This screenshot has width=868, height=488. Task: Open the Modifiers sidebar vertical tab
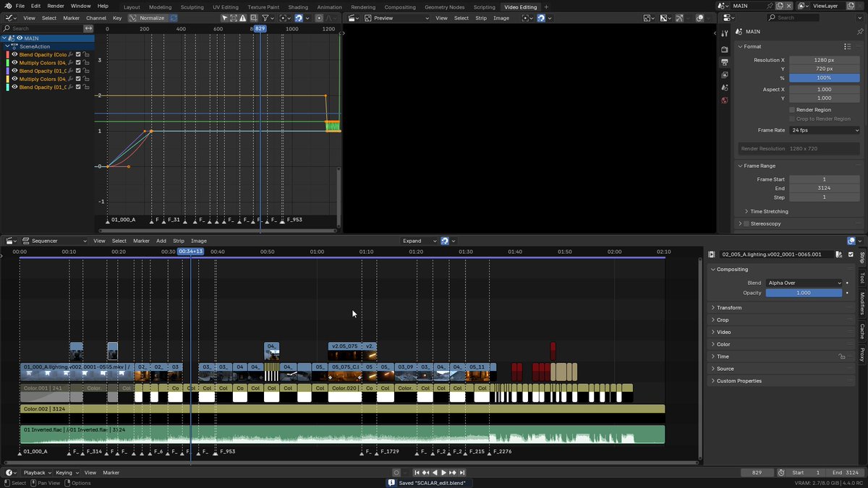pos(862,304)
